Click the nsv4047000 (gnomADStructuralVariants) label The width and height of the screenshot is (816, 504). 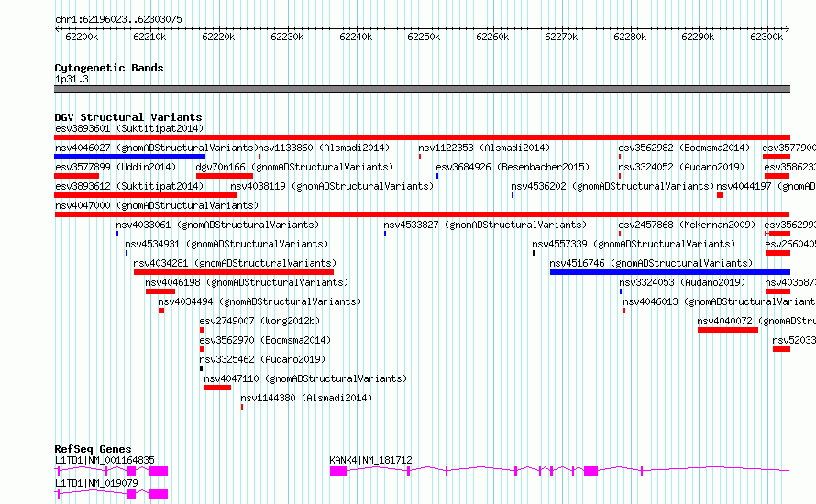point(157,205)
